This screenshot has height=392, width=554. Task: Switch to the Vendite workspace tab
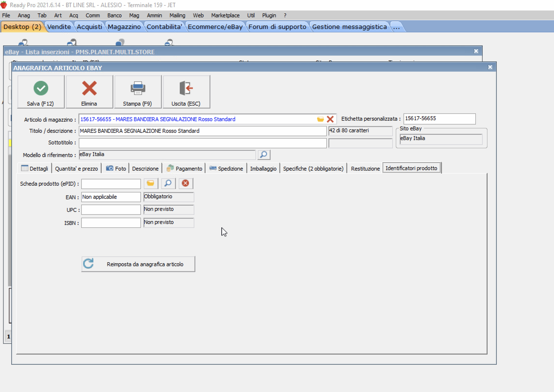coord(59,27)
